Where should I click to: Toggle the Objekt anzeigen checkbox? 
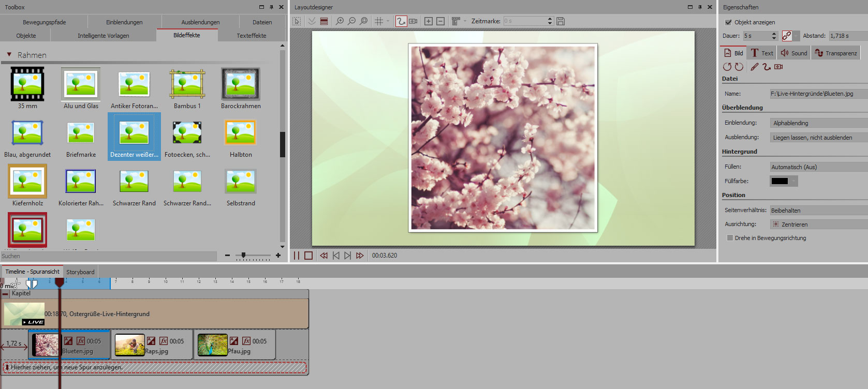[728, 22]
